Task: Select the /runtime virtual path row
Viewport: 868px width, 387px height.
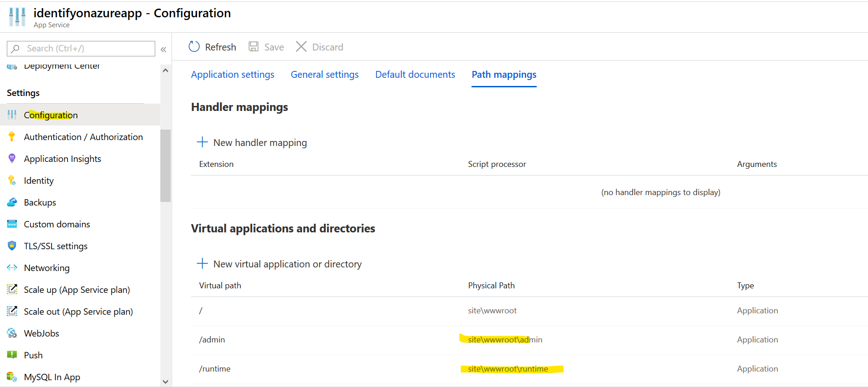Action: (529, 369)
